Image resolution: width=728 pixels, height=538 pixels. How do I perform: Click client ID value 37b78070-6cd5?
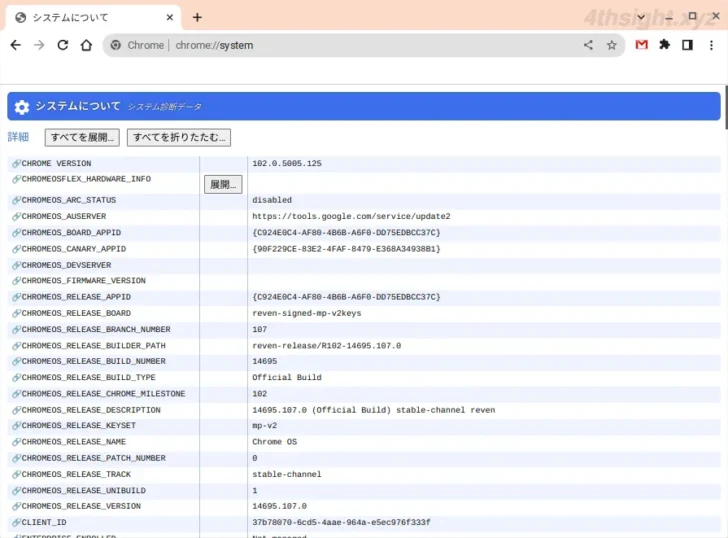tap(341, 522)
